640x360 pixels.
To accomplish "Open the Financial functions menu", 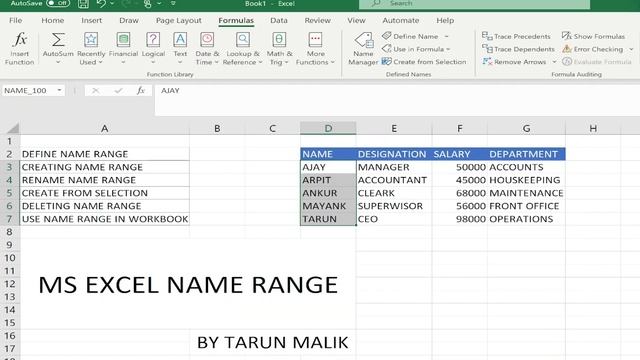I will [123, 49].
